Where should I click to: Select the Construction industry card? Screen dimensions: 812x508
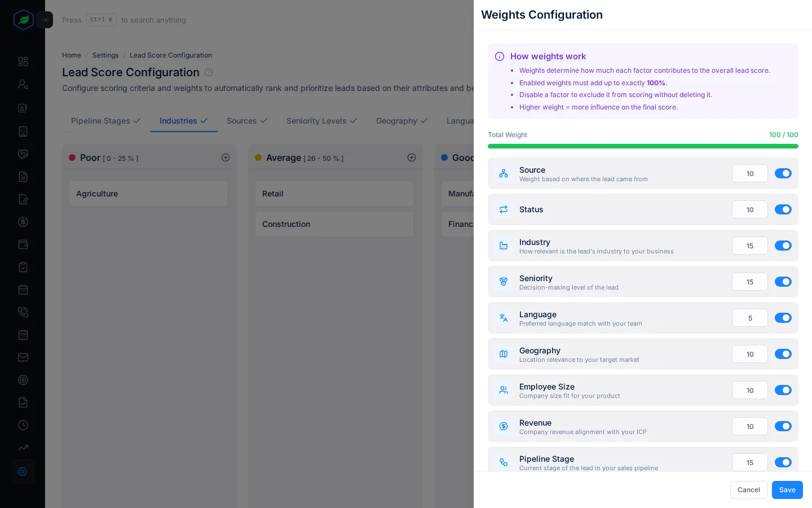point(334,224)
